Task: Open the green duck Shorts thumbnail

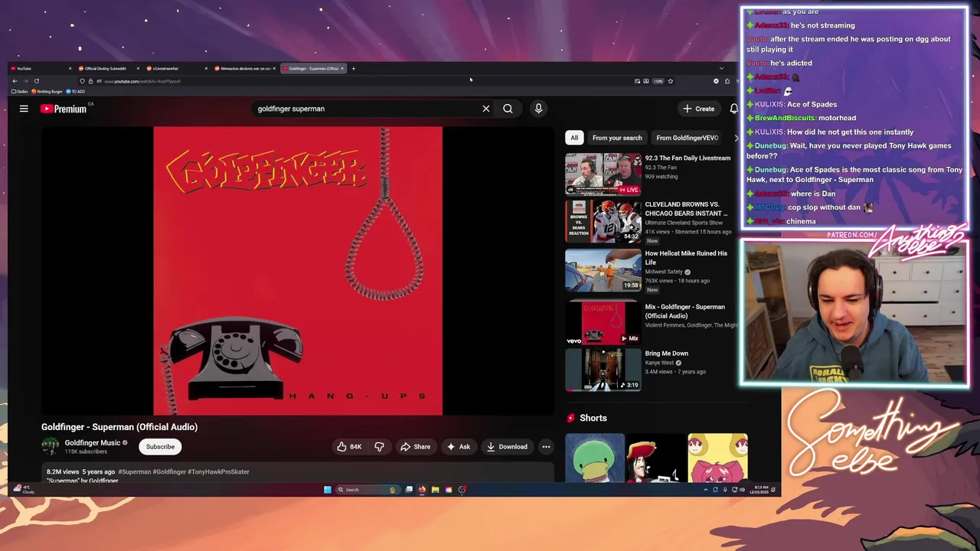Action: (595, 458)
